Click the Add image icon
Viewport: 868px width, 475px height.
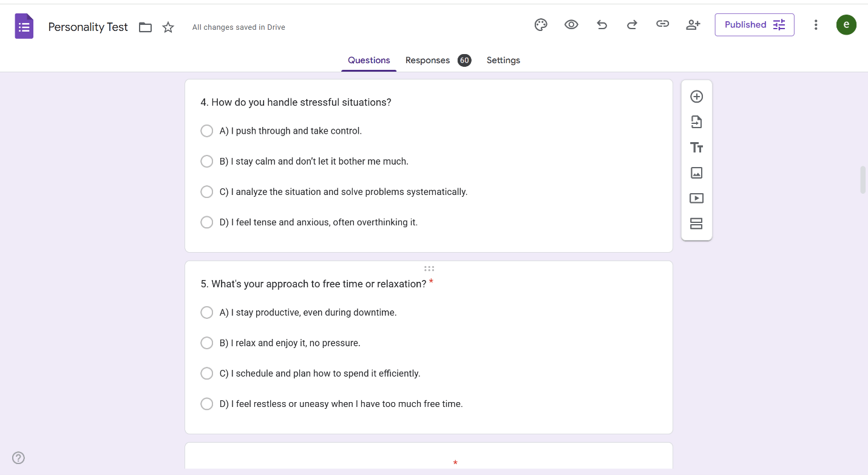coord(696,173)
